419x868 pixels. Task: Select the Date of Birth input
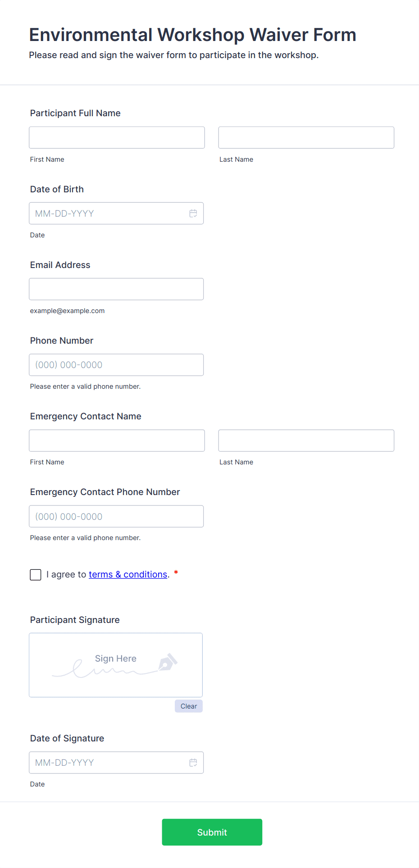click(x=108, y=214)
